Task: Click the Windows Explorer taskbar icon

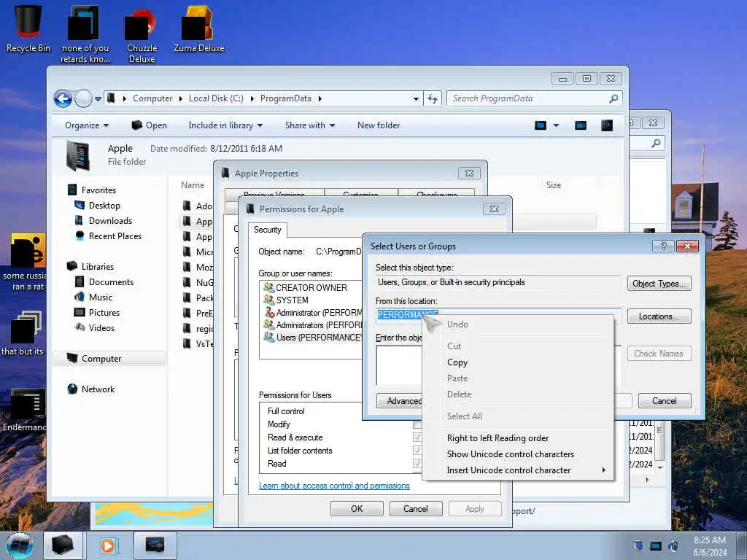Action: coord(63,545)
